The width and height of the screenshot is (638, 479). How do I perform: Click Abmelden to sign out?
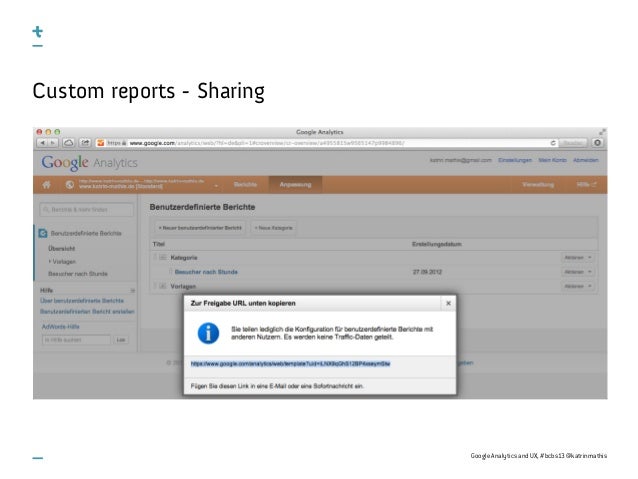pos(586,160)
